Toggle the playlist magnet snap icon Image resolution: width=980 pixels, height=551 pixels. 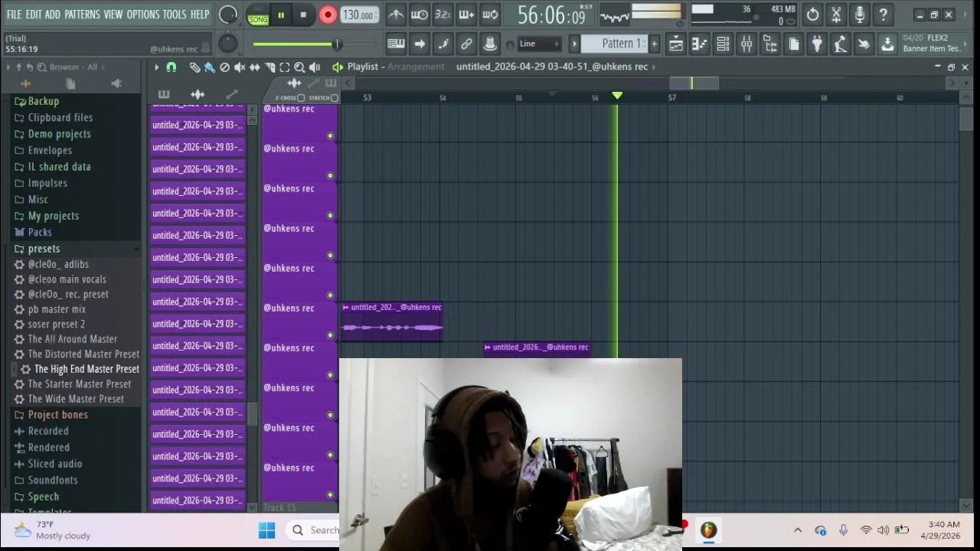(171, 67)
